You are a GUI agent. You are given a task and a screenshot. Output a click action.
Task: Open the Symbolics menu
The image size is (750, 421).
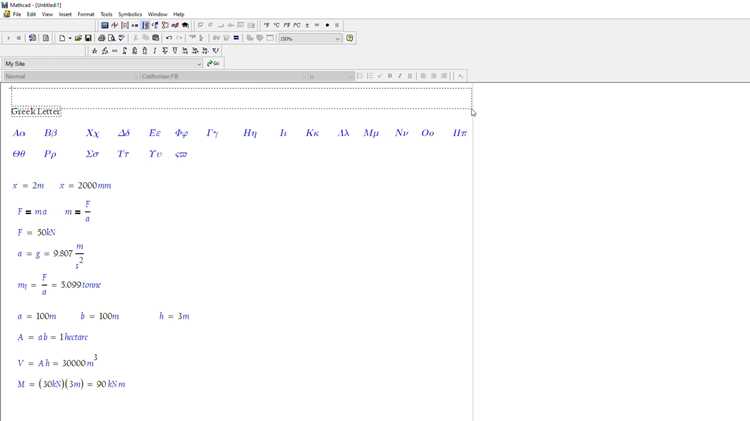(130, 14)
